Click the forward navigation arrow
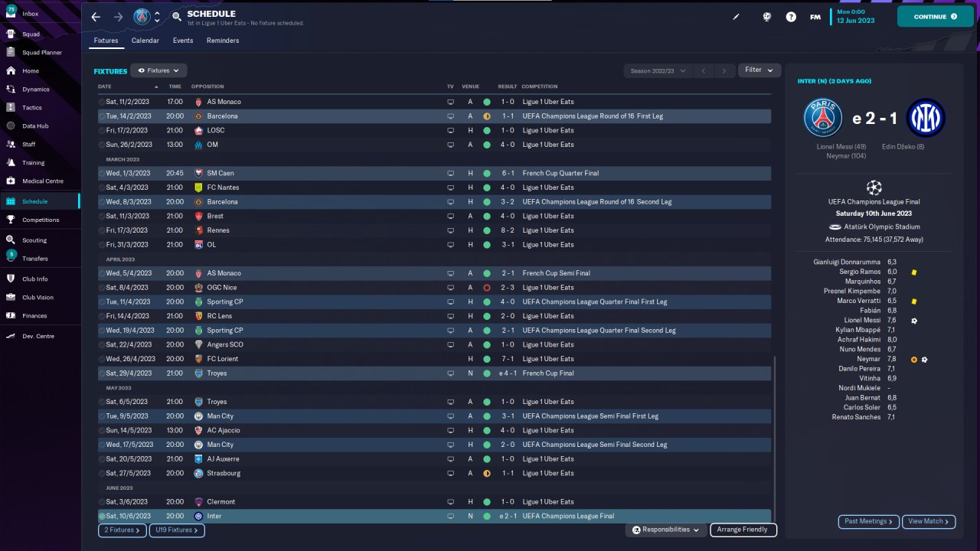Screen dimensions: 980x551 (x=118, y=17)
